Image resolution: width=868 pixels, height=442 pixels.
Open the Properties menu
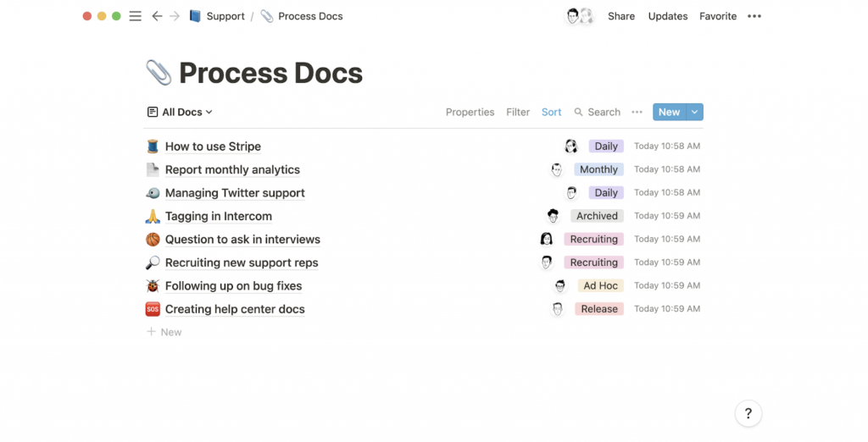[x=470, y=112]
